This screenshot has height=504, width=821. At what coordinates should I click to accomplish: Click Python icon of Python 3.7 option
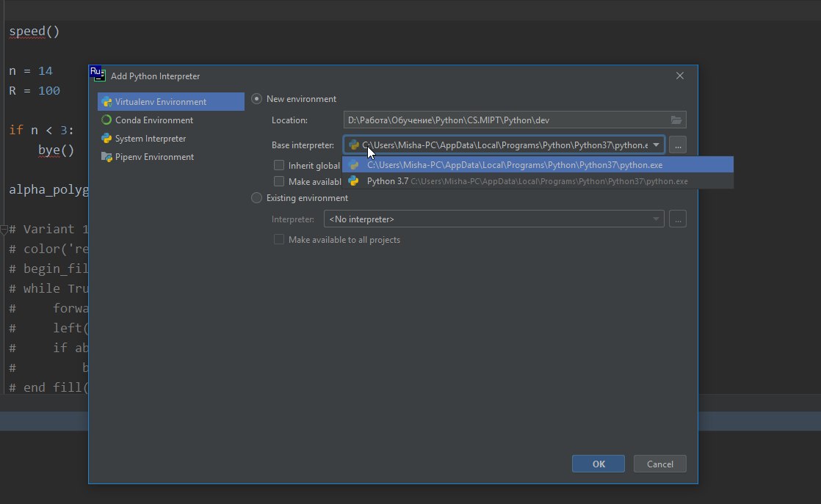(x=353, y=181)
